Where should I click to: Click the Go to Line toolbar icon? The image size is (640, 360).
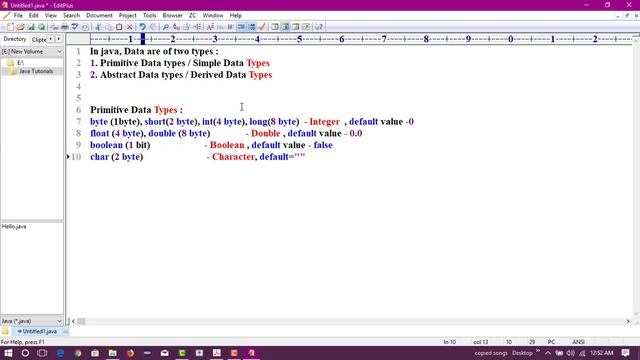pos(198,27)
